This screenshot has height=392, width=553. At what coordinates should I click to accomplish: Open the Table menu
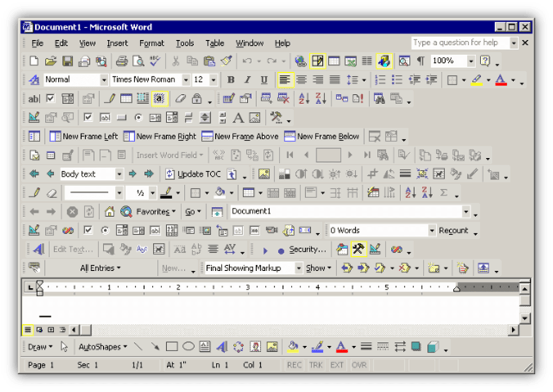tap(215, 44)
